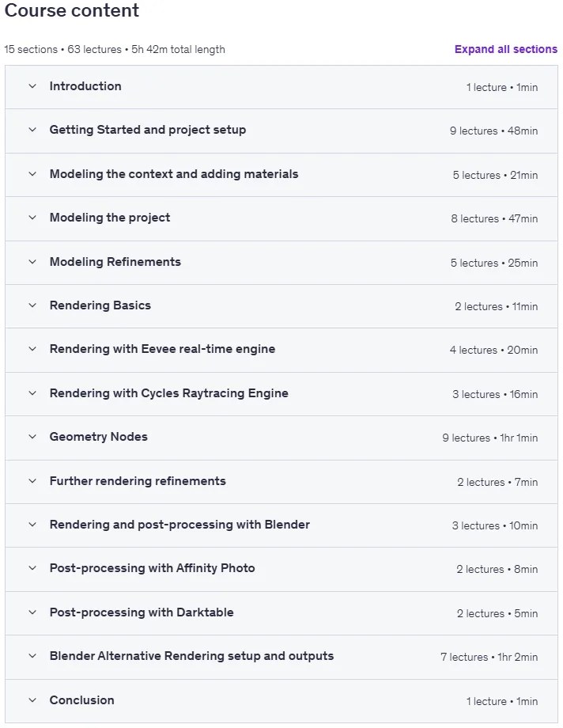Image resolution: width=563 pixels, height=728 pixels.
Task: Click the 7 lectures 1hr 2min label
Action: tap(489, 657)
